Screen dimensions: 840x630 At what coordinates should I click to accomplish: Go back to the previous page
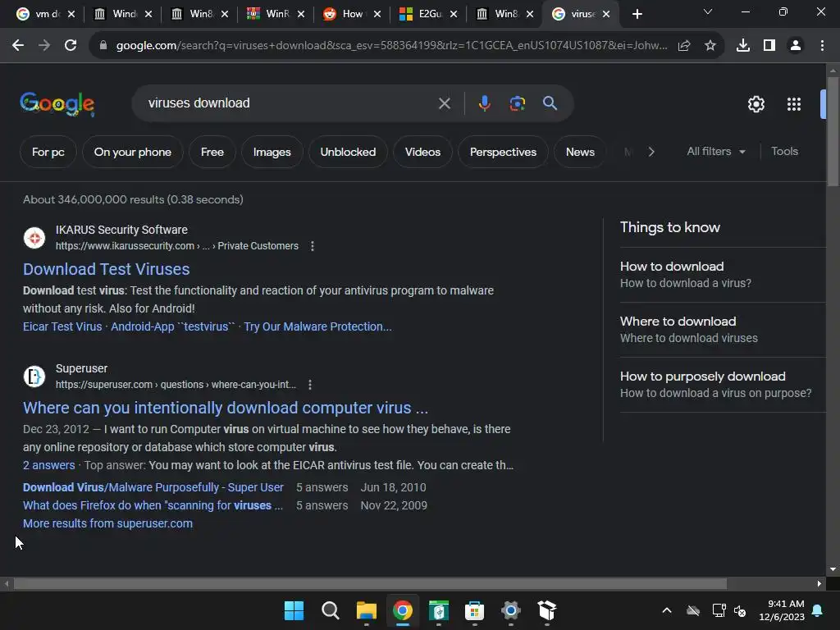pyautogui.click(x=18, y=46)
